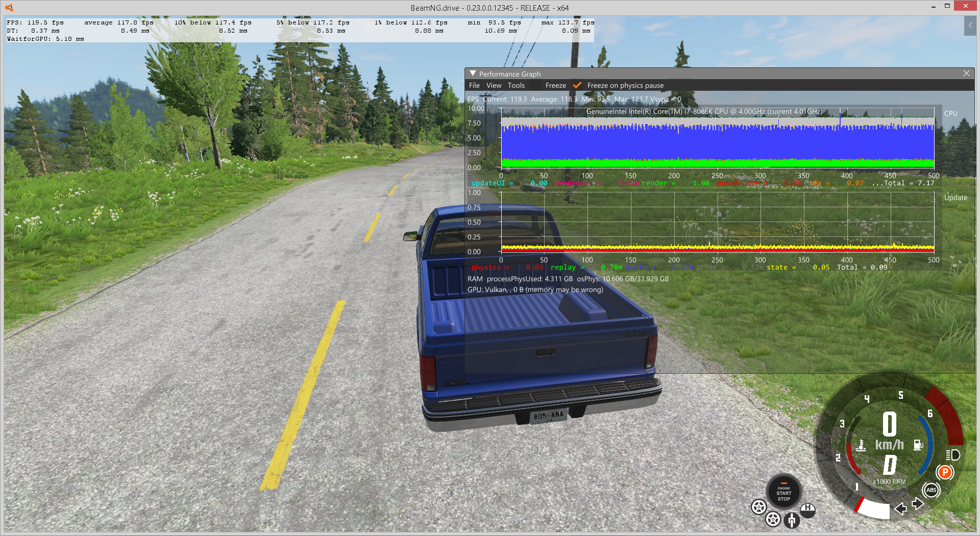
Task: Click the CPU graph label
Action: pos(950,114)
